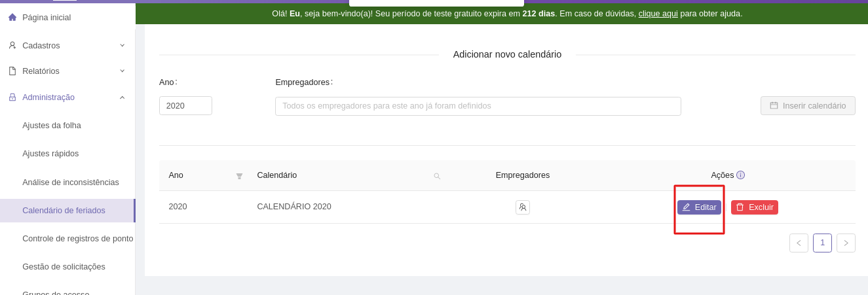Click the Ano input field showing 2020
Image resolution: width=868 pixels, height=295 pixels.
tap(185, 106)
